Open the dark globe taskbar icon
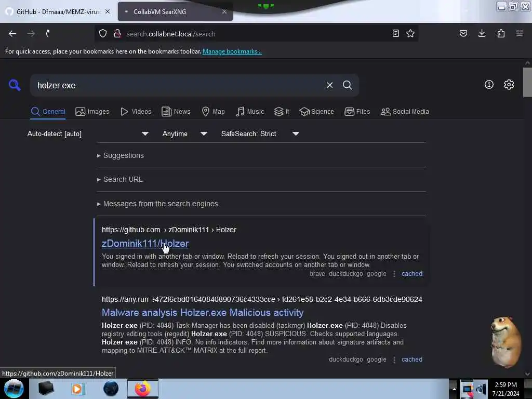The width and height of the screenshot is (532, 399). click(x=111, y=389)
